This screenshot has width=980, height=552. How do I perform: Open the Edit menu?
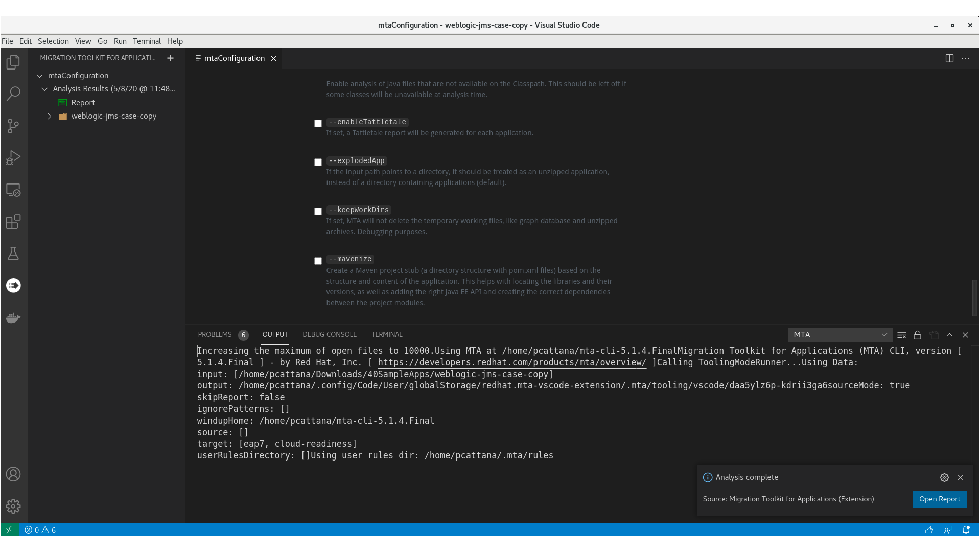(x=26, y=41)
